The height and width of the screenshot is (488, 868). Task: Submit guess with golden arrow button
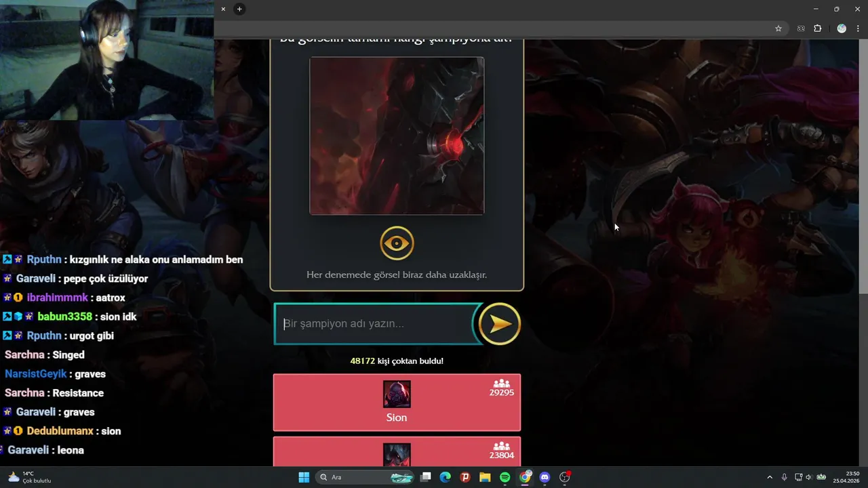[x=500, y=324]
